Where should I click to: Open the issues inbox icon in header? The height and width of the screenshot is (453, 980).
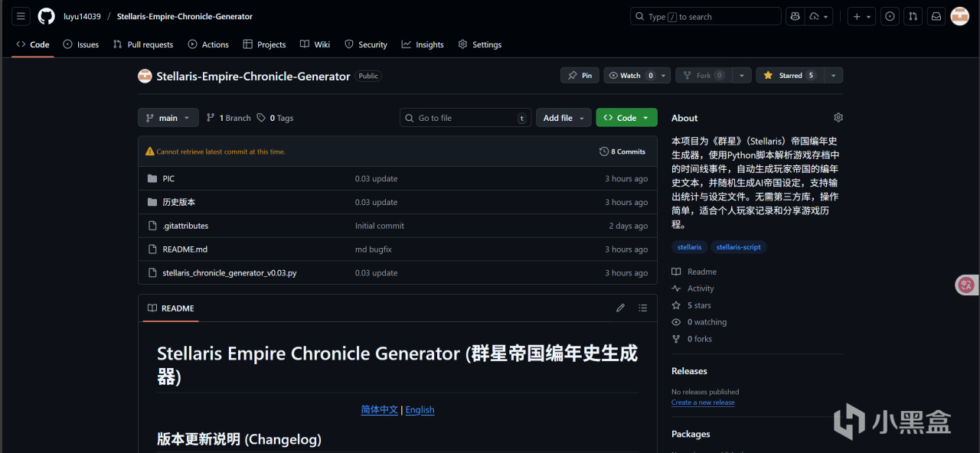(890, 16)
